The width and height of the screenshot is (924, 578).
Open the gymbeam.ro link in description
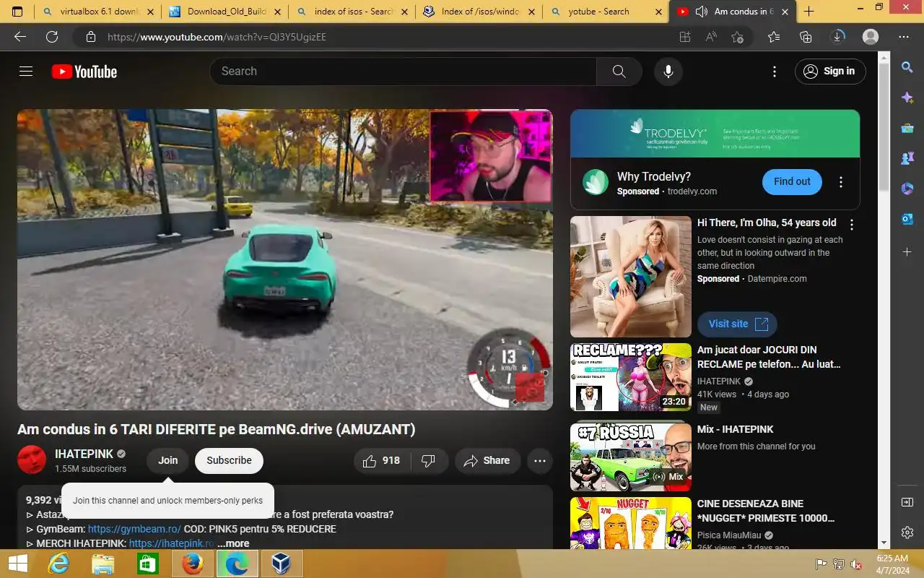click(134, 530)
